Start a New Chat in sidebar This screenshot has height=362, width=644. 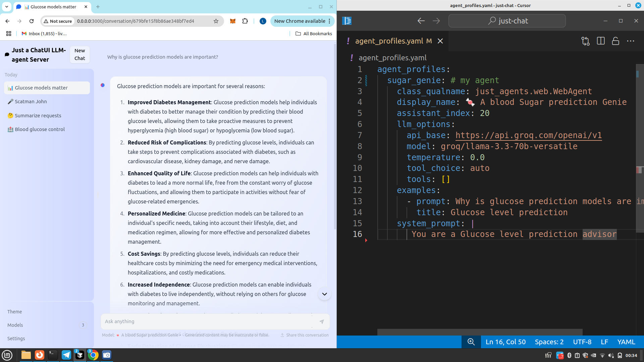[79, 54]
